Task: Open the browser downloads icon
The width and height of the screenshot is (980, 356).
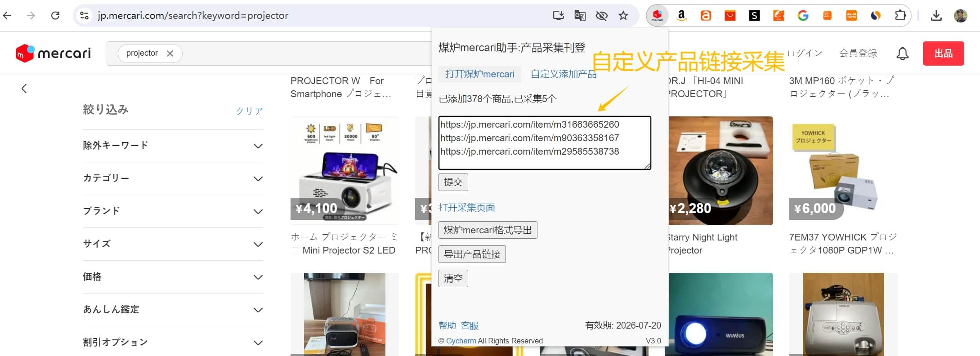Action: (936, 16)
